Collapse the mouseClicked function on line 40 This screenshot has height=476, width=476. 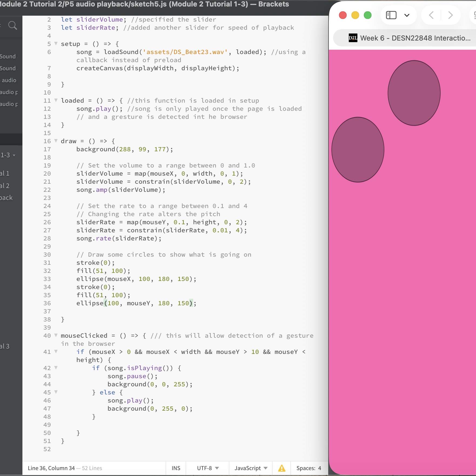click(x=56, y=336)
